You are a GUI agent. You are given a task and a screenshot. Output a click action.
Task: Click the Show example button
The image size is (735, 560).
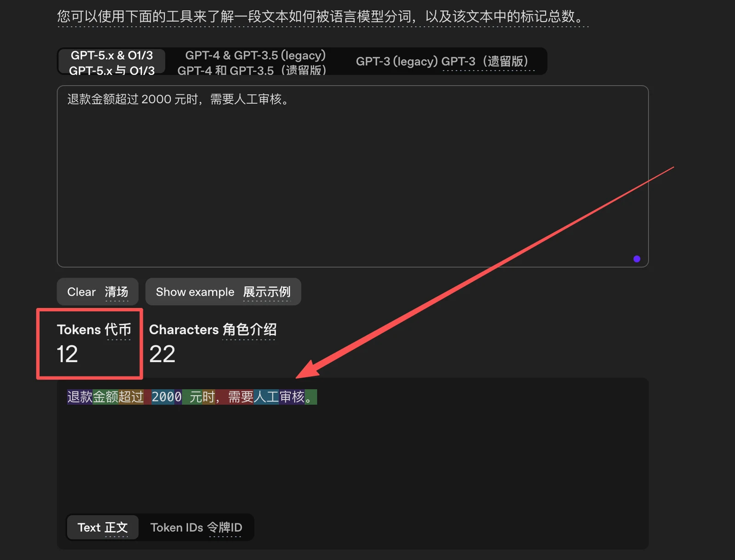pos(223,291)
